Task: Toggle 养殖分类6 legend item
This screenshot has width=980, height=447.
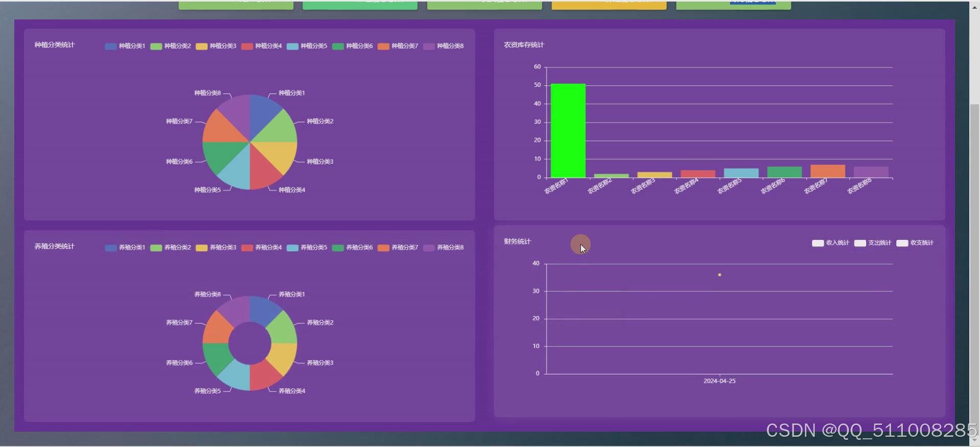Action: (352, 247)
